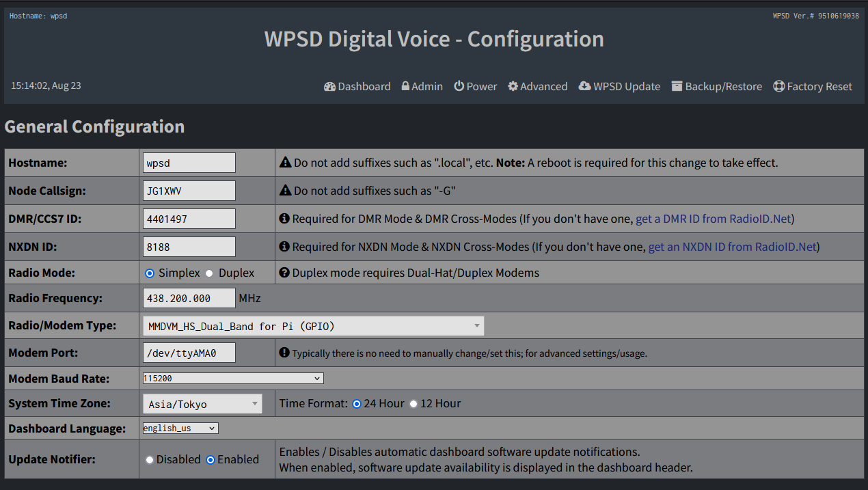Click the Modem Port input field
Image resolution: width=868 pixels, height=490 pixels.
189,353
